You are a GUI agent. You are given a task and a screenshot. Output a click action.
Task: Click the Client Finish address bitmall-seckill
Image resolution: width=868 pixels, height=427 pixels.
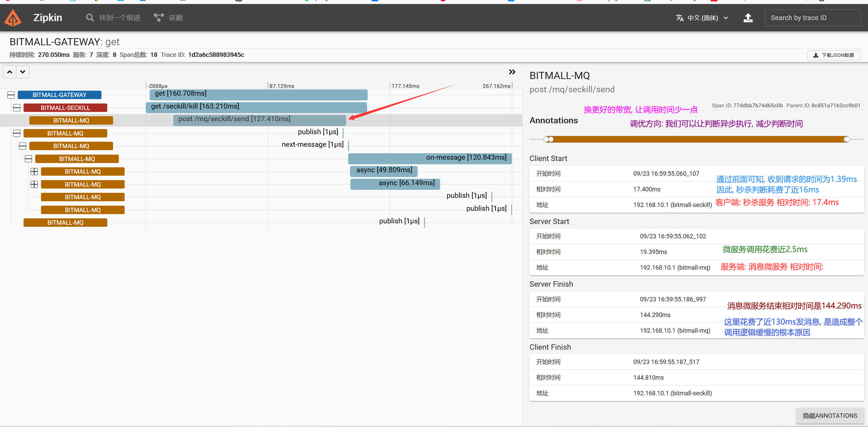click(x=673, y=393)
